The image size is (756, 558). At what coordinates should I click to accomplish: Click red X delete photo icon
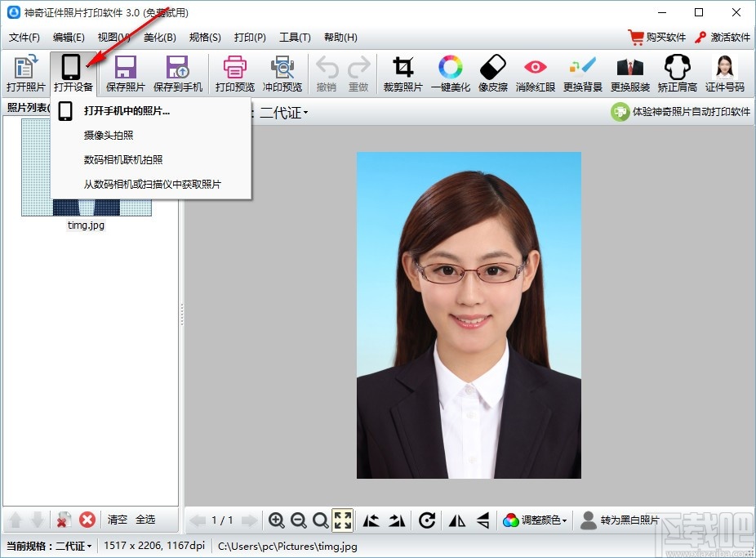tap(87, 520)
